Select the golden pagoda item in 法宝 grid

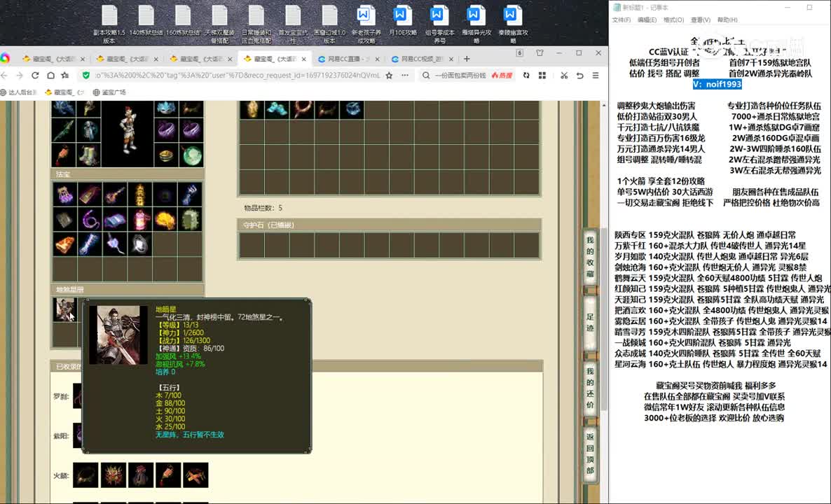pyautogui.click(x=140, y=195)
